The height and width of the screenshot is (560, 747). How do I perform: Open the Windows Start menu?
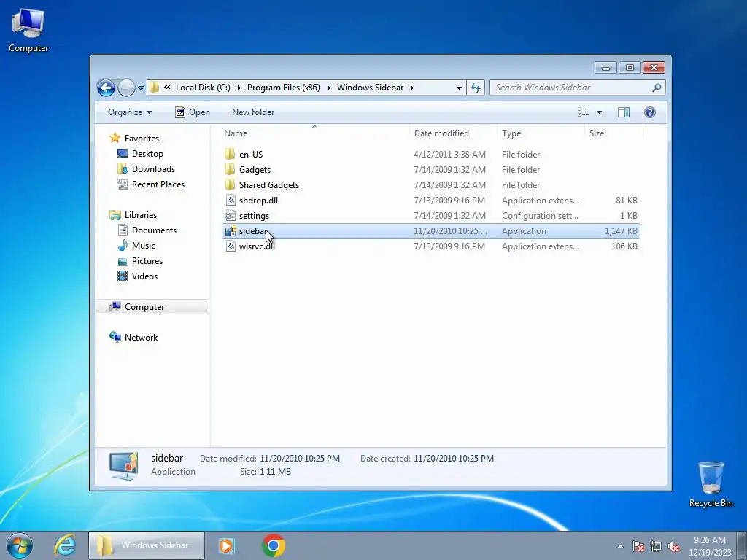click(20, 545)
